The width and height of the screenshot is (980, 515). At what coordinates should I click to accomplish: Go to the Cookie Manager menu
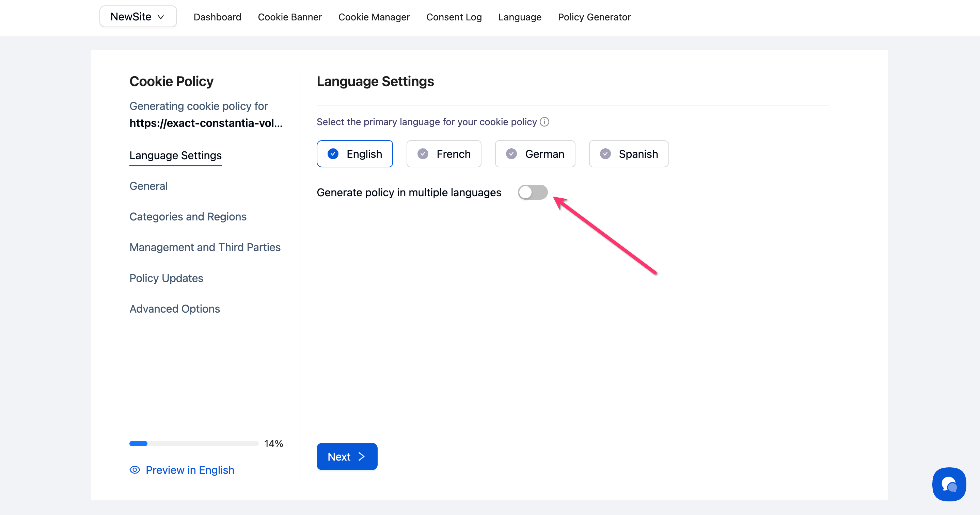click(x=374, y=17)
